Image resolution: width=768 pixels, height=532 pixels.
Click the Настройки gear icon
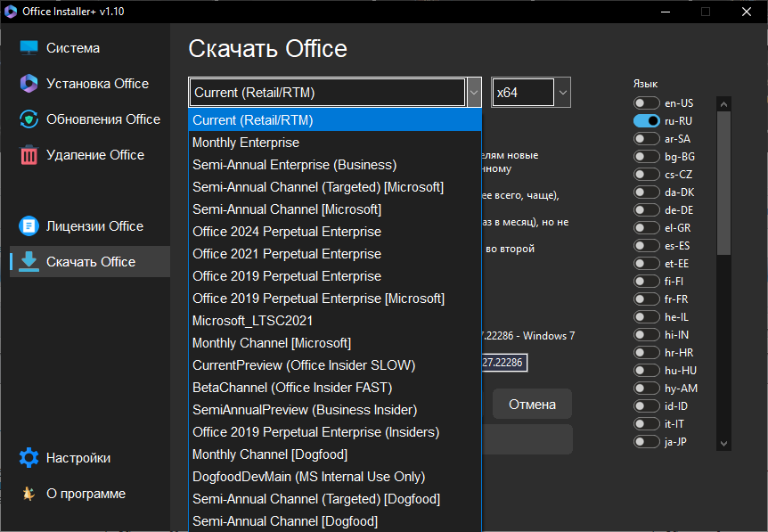[x=29, y=458]
